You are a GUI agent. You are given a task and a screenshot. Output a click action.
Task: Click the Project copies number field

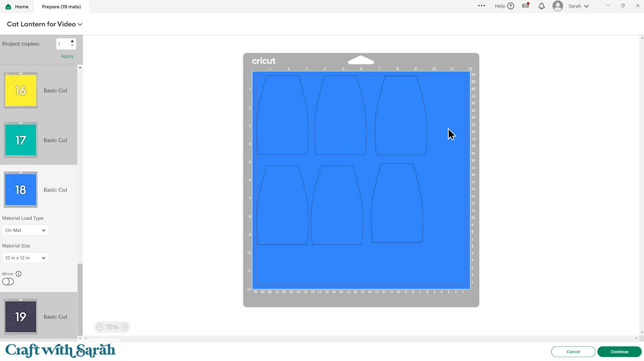[x=63, y=44]
